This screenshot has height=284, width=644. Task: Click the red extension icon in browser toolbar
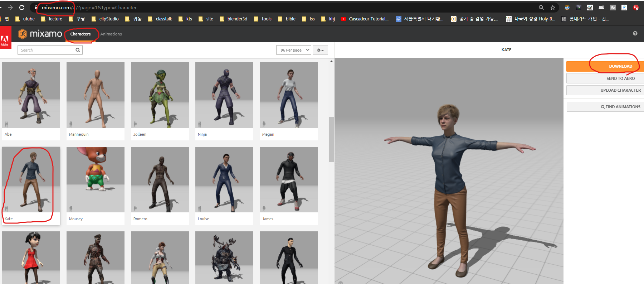636,8
